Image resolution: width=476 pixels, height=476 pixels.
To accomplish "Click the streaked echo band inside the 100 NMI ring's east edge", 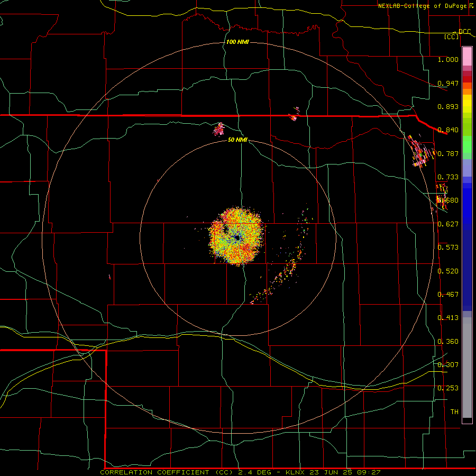I will 421,151.
